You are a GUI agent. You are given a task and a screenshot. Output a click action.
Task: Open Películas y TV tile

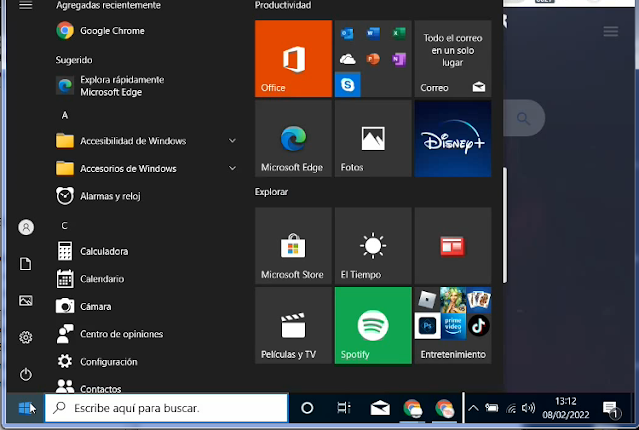tap(293, 325)
